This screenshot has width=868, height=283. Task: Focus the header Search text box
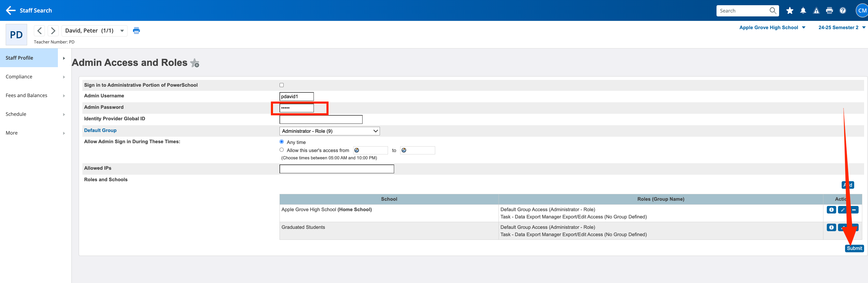coord(744,10)
